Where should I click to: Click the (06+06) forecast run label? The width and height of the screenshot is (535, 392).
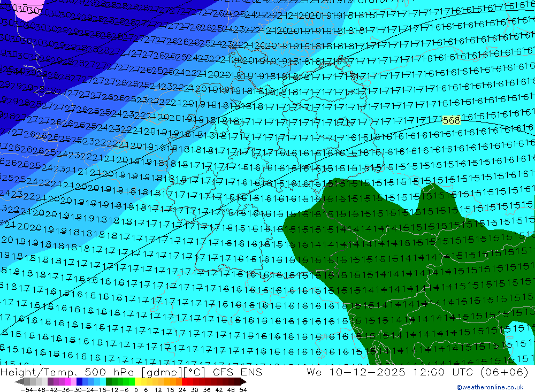tap(505, 372)
